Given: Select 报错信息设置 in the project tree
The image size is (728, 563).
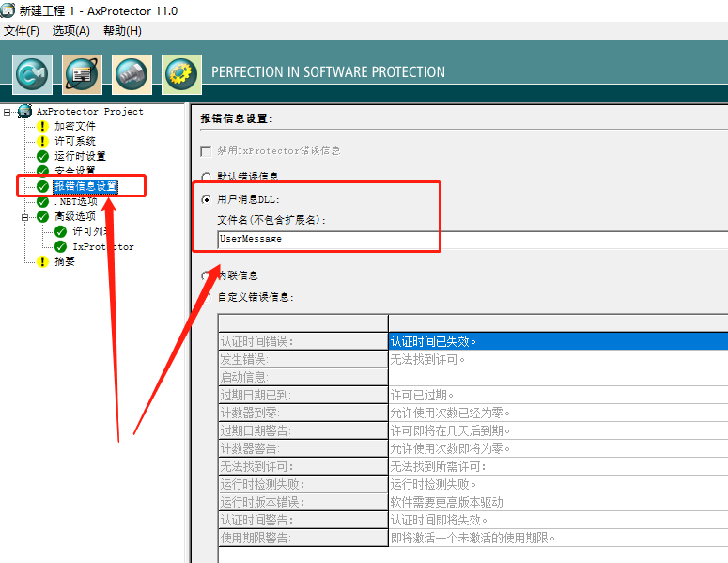Looking at the screenshot, I should coord(85,187).
